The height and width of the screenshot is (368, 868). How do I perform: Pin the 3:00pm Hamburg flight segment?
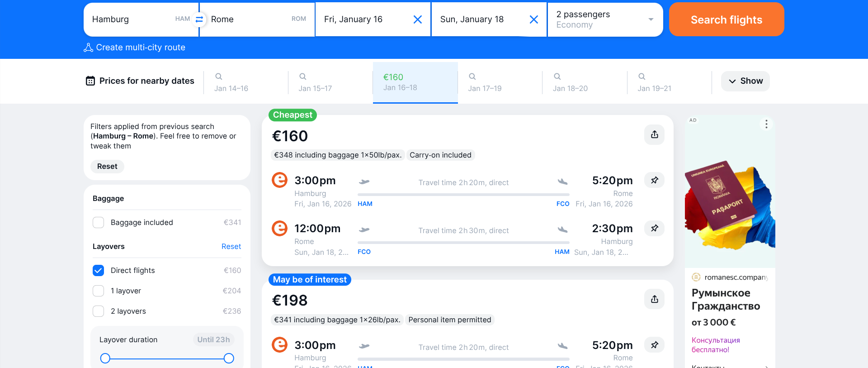(x=654, y=180)
